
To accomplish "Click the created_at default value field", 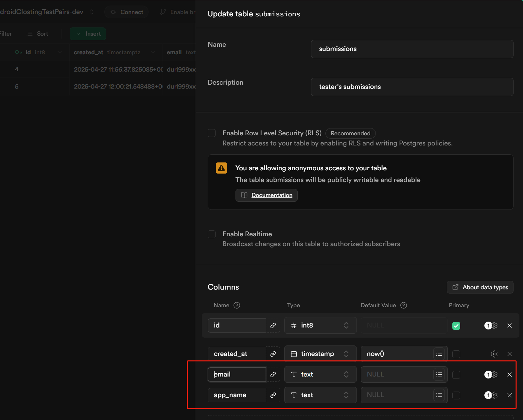I will [397, 354].
